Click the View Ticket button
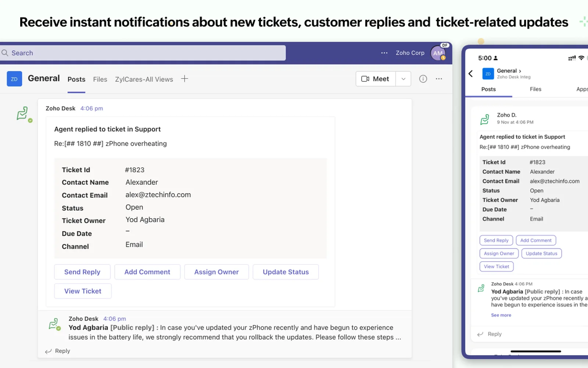Image resolution: width=588 pixels, height=368 pixels. [83, 291]
